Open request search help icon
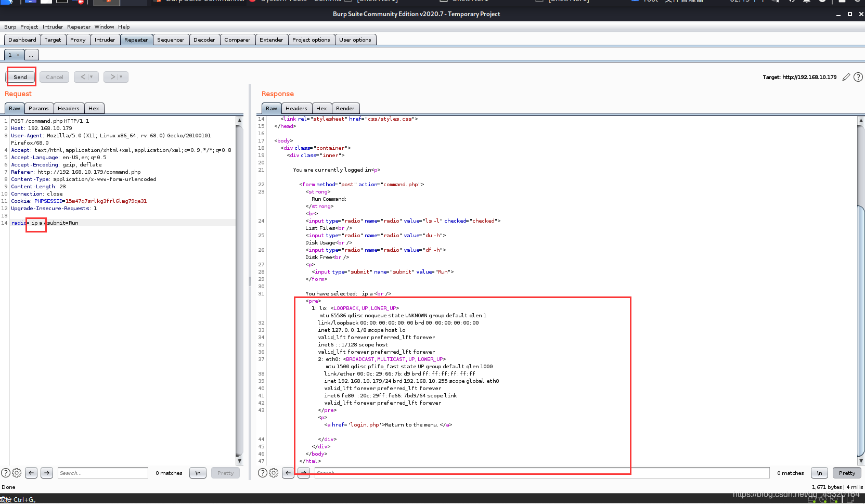 (x=6, y=473)
